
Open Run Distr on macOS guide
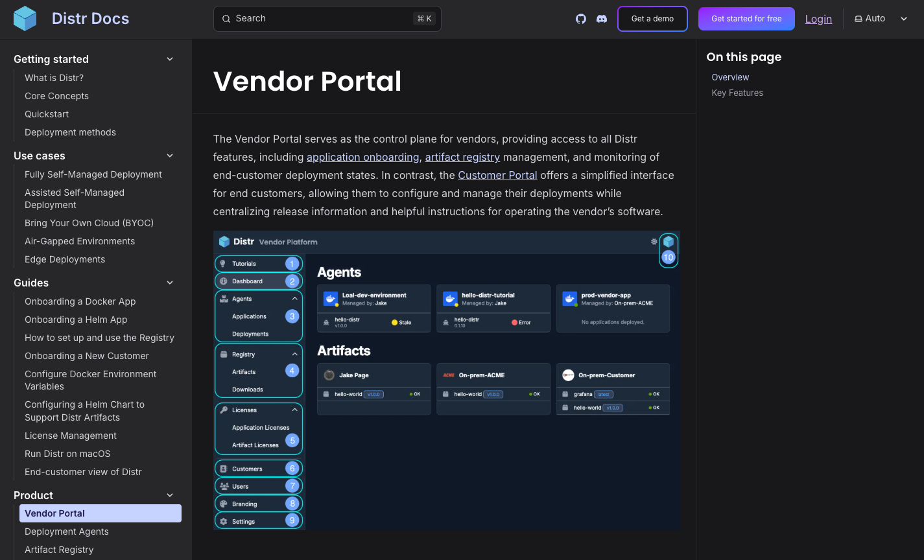coord(67,454)
